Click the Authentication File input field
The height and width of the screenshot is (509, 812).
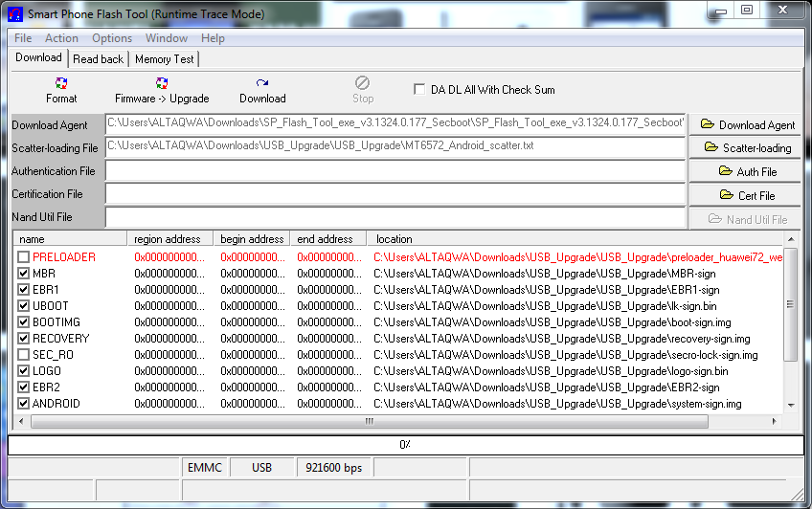coord(395,170)
